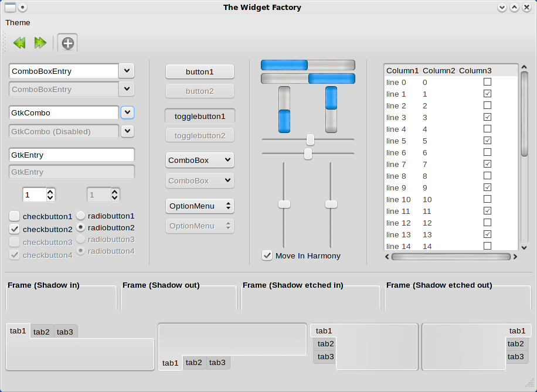Viewport: 537px width, 392px height.
Task: Enable checkbutton1 checkbox
Action: pyautogui.click(x=15, y=216)
